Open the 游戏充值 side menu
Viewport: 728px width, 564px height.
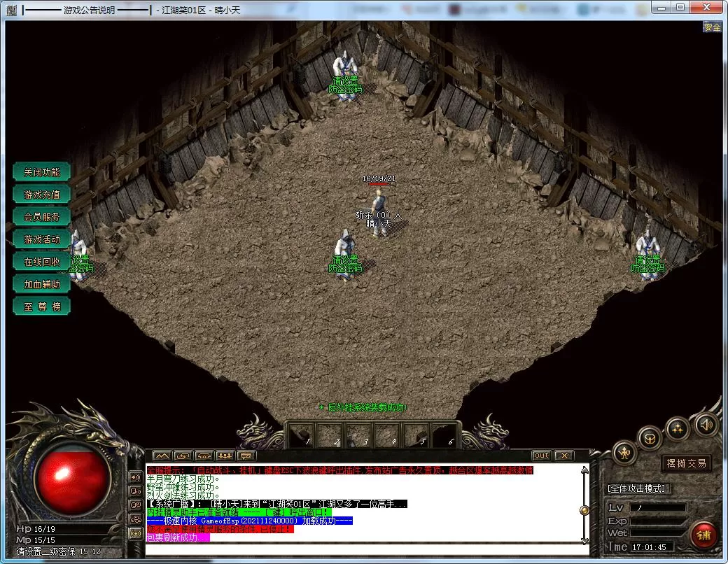(42, 195)
